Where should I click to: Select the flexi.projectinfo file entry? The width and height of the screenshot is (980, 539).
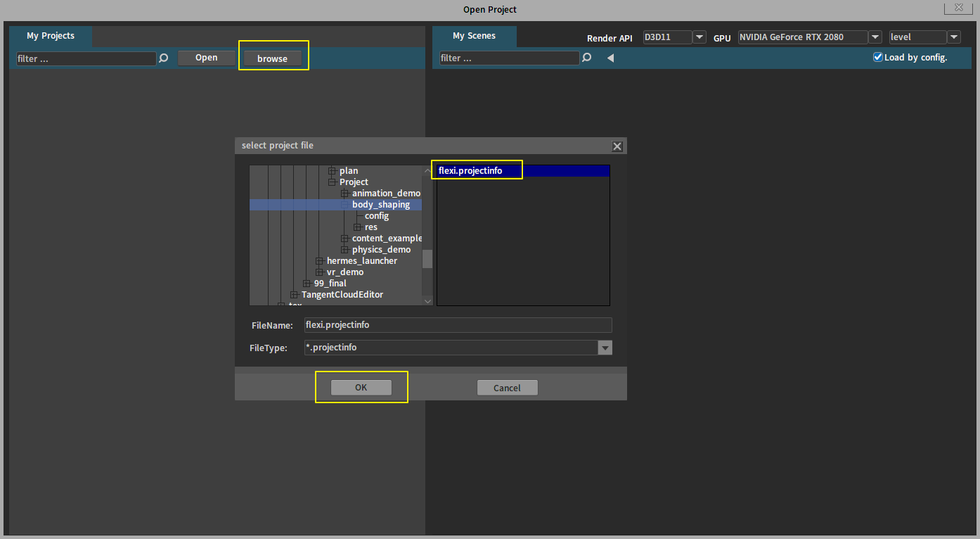tap(470, 171)
